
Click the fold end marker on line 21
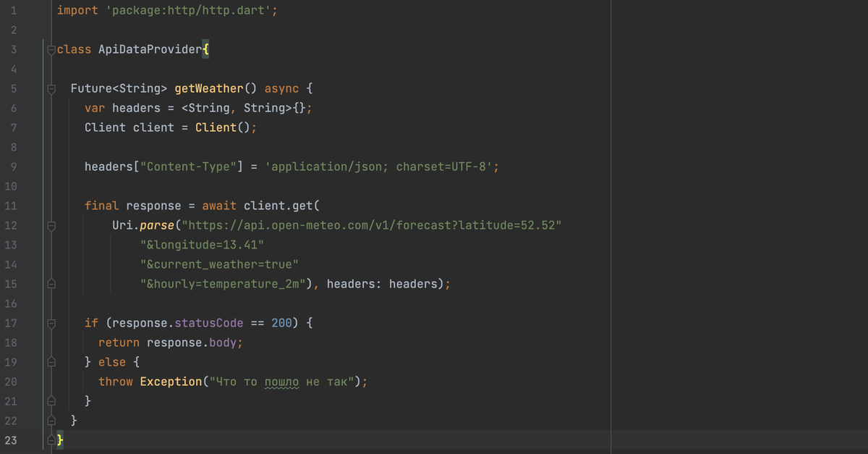pyautogui.click(x=51, y=401)
